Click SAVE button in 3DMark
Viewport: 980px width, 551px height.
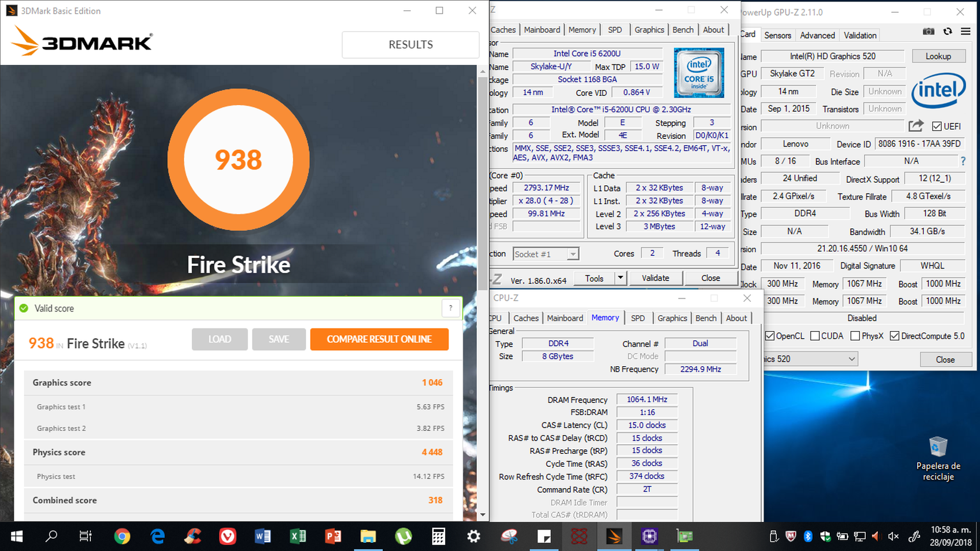click(279, 339)
